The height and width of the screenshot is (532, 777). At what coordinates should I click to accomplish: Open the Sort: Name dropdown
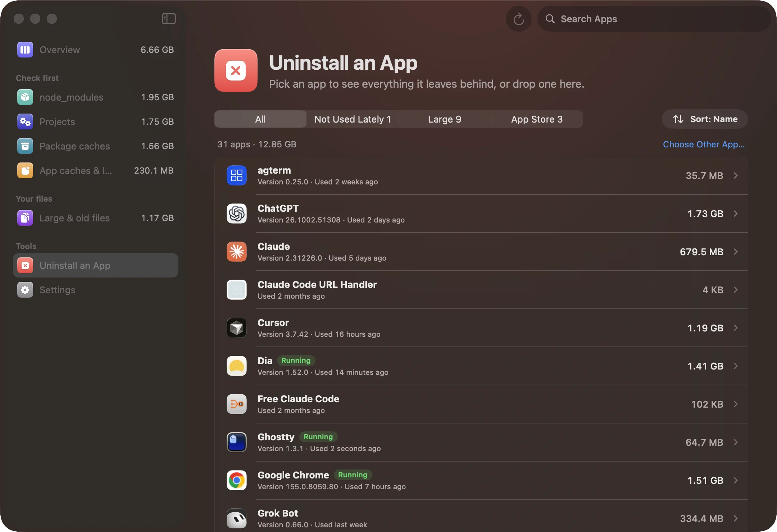pyautogui.click(x=705, y=119)
